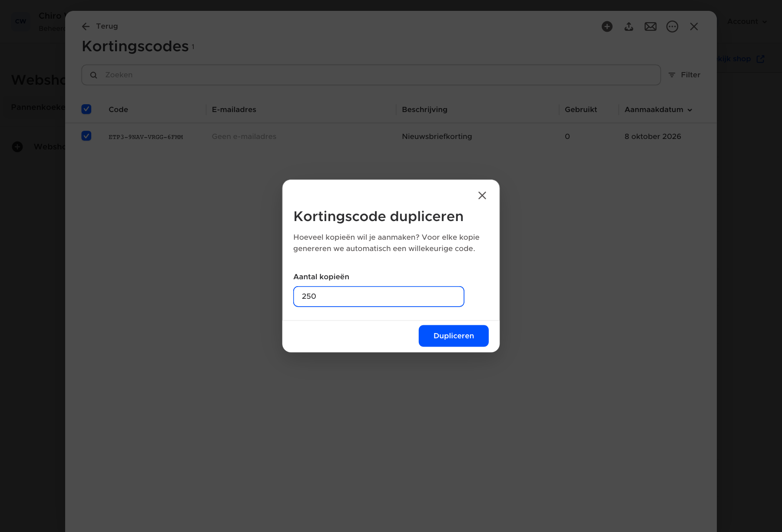This screenshot has height=532, width=782.
Task: Sort by Aanmaakdatum column dropdown
Action: 658,109
